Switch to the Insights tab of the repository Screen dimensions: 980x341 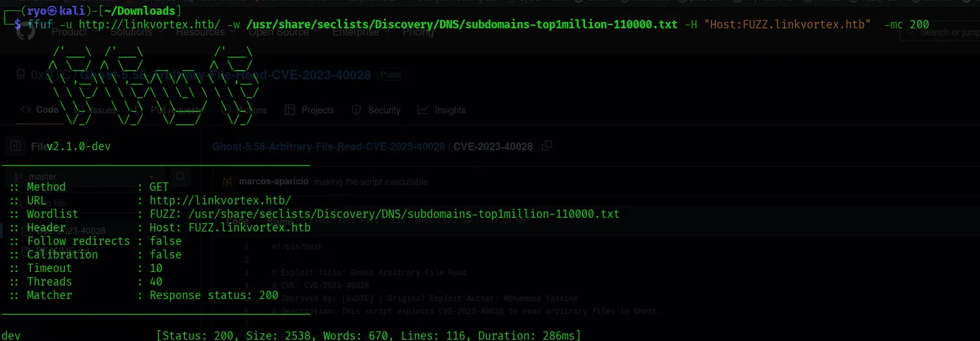click(x=441, y=110)
